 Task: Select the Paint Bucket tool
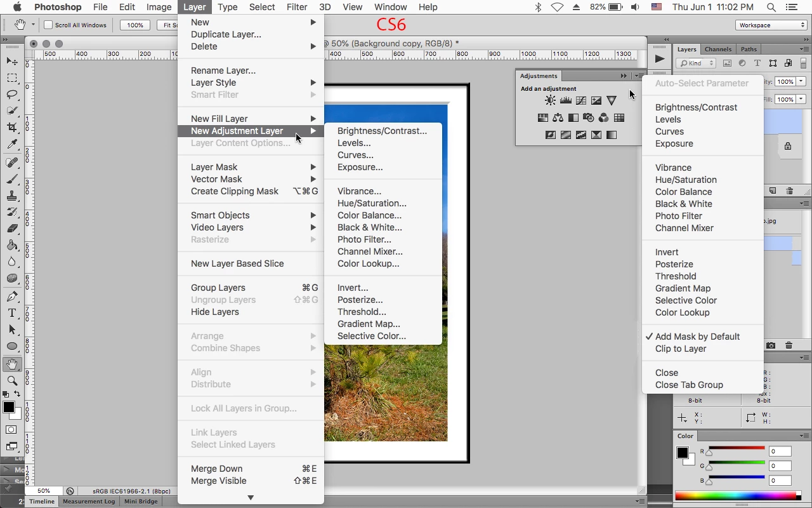(12, 245)
